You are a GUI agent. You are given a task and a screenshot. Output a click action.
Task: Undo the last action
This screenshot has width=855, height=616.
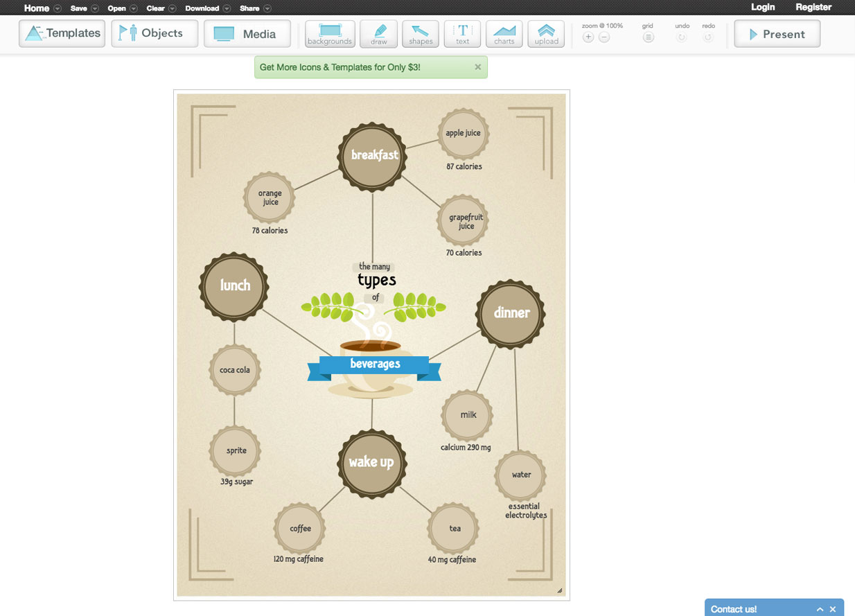(682, 37)
